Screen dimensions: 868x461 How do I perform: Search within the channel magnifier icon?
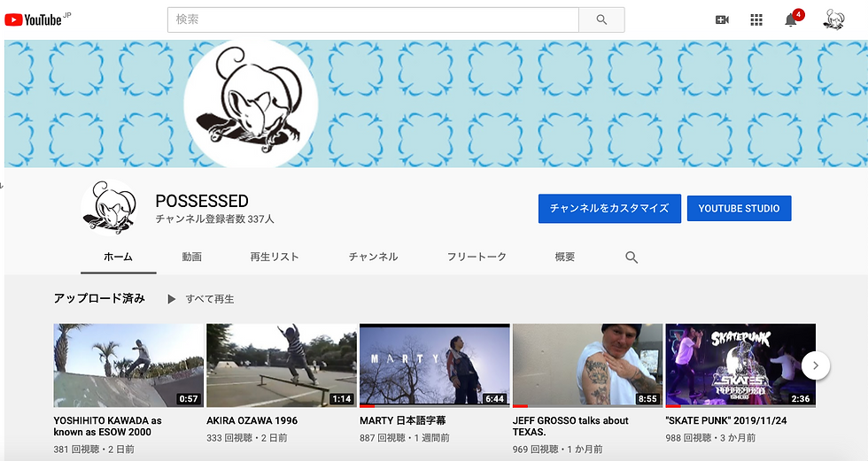[x=631, y=257]
